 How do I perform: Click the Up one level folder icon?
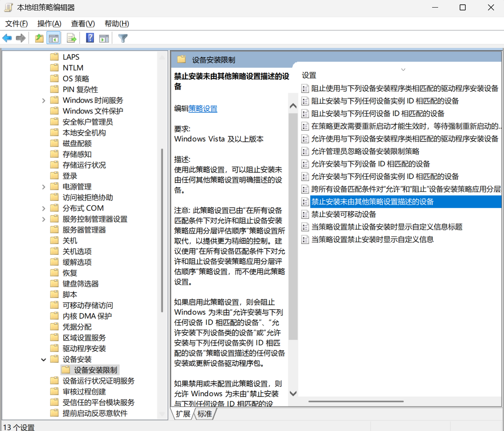[39, 38]
